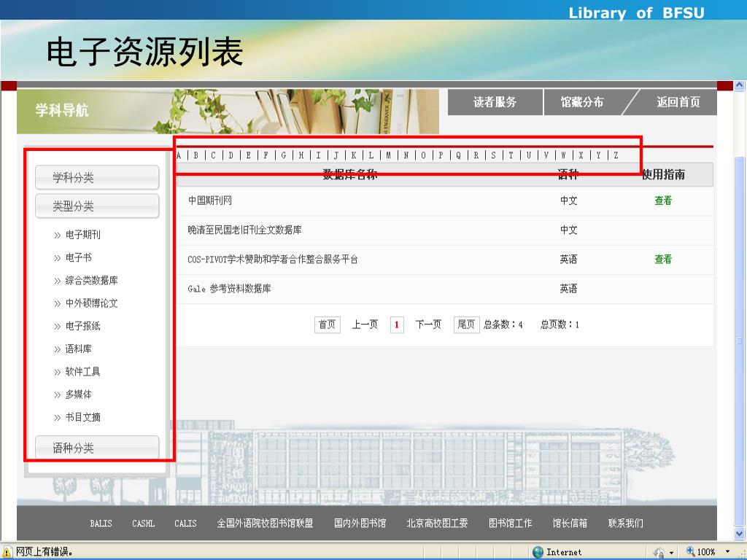Filter databases by letter P
The height and width of the screenshot is (560, 747).
pos(441,155)
